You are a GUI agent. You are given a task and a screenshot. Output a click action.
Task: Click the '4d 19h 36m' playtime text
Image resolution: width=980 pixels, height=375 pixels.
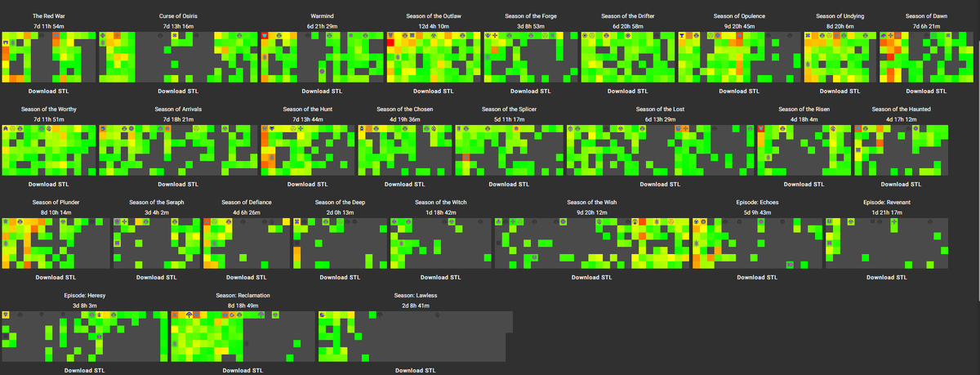tap(405, 119)
